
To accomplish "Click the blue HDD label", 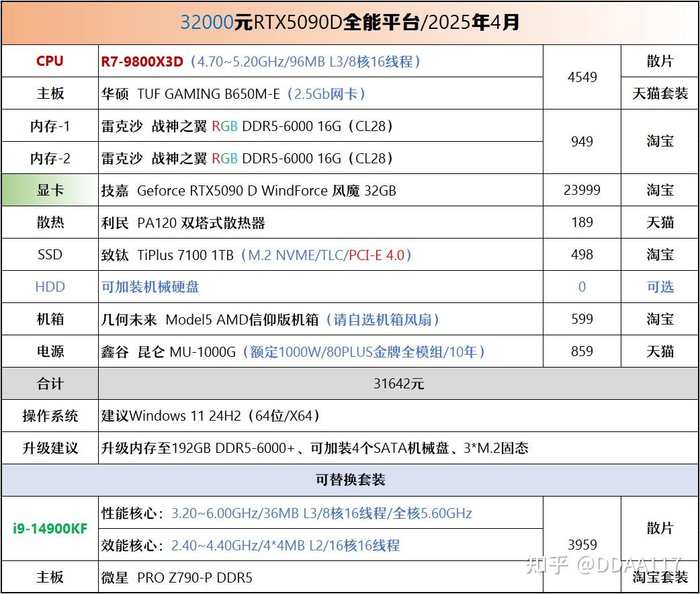I will tap(50, 287).
